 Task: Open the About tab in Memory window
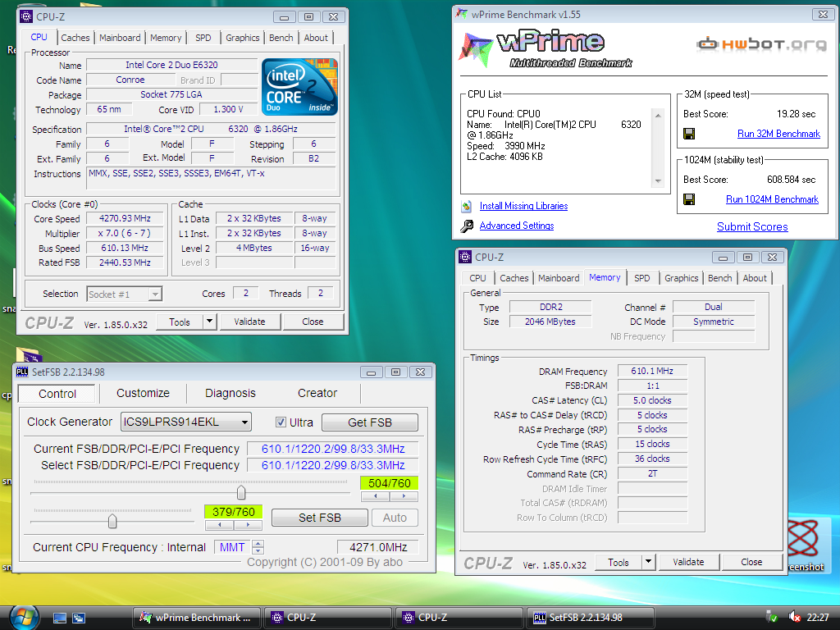755,278
